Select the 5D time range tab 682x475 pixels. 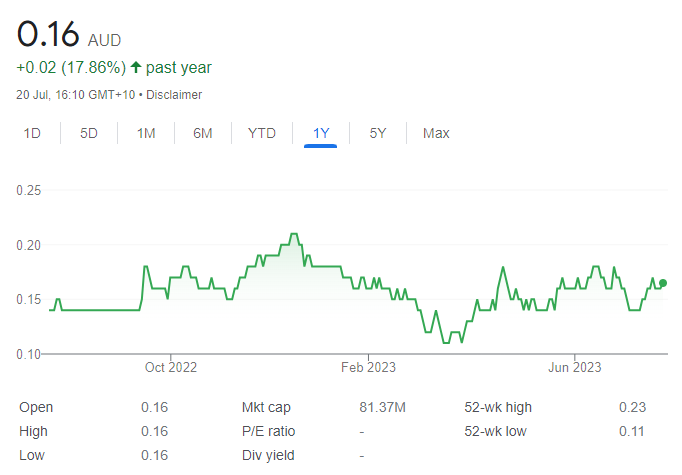[x=89, y=133]
